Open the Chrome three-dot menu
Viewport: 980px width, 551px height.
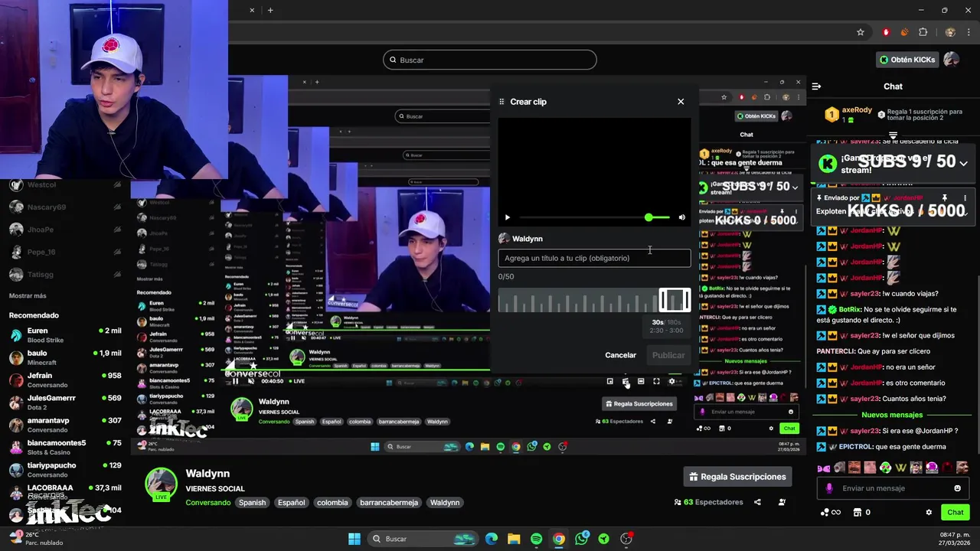tap(968, 32)
